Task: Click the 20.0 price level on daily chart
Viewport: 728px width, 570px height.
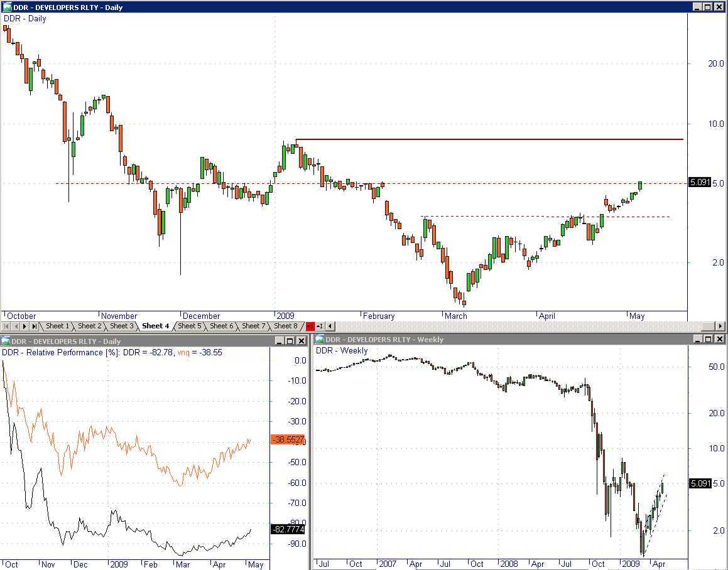Action: (x=715, y=63)
